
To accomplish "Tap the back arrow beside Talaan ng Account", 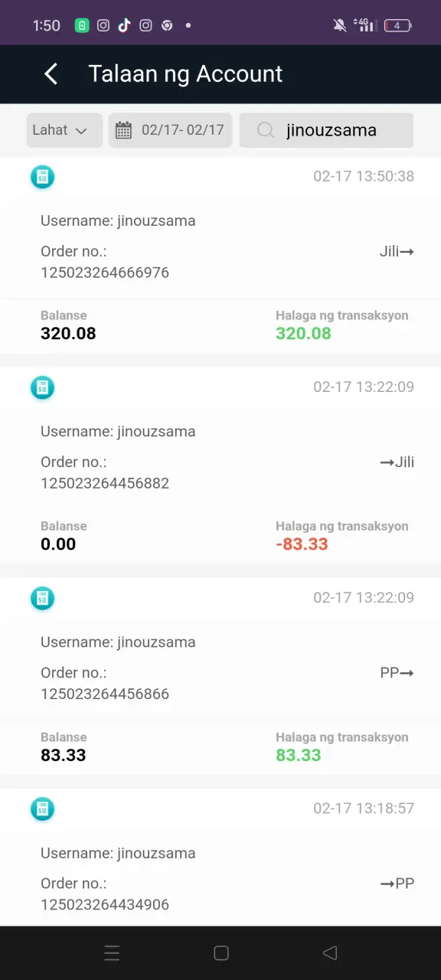I will (51, 74).
